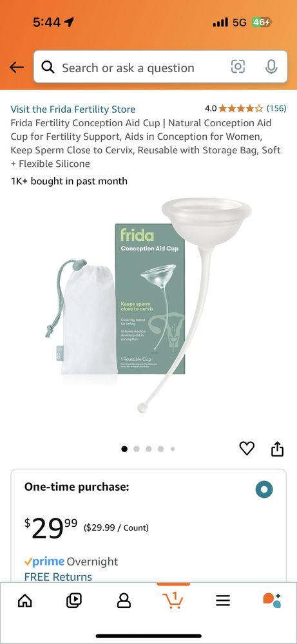Open account profile icon in bottom bar
This screenshot has width=297, height=644.
click(124, 601)
